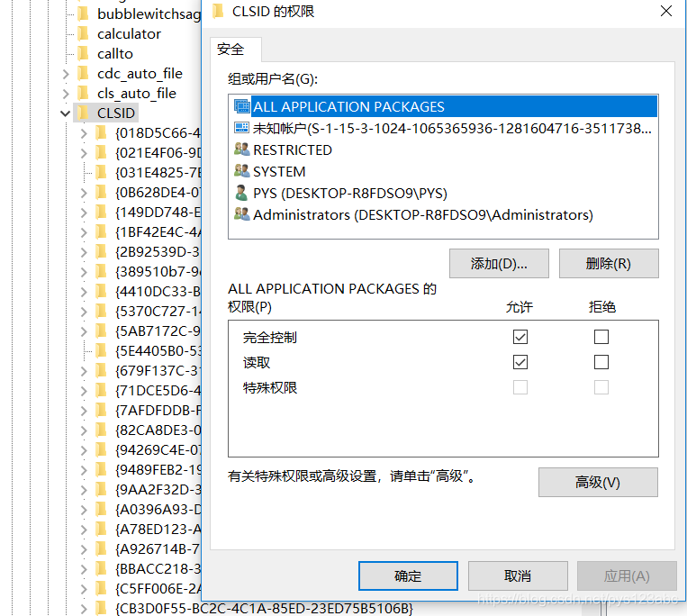The width and height of the screenshot is (687, 616).
Task: Select Administrators (DESKTOP-R8FDSO9\Administrators) entry
Action: tap(443, 214)
